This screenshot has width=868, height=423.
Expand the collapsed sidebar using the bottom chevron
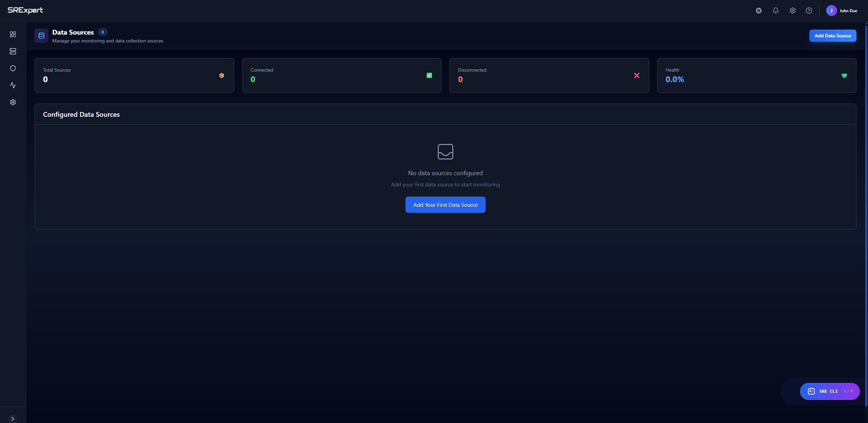[x=13, y=418]
